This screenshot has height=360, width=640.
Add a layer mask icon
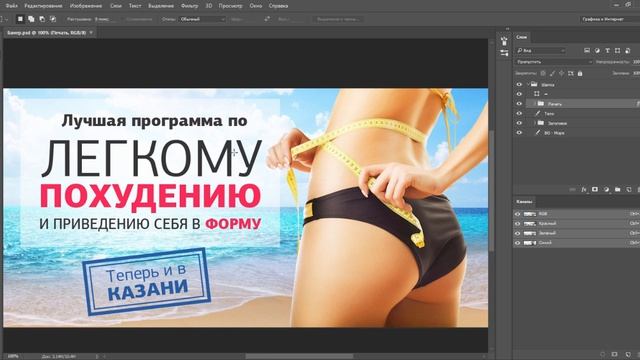pyautogui.click(x=595, y=190)
